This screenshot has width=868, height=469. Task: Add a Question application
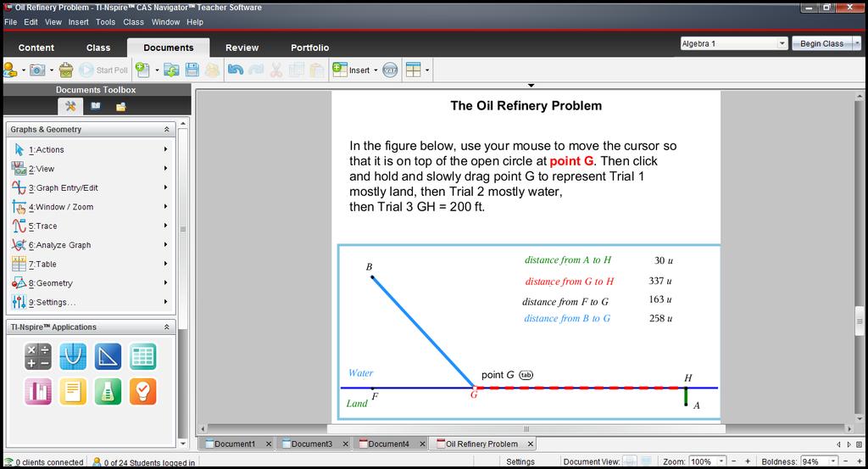pos(142,391)
